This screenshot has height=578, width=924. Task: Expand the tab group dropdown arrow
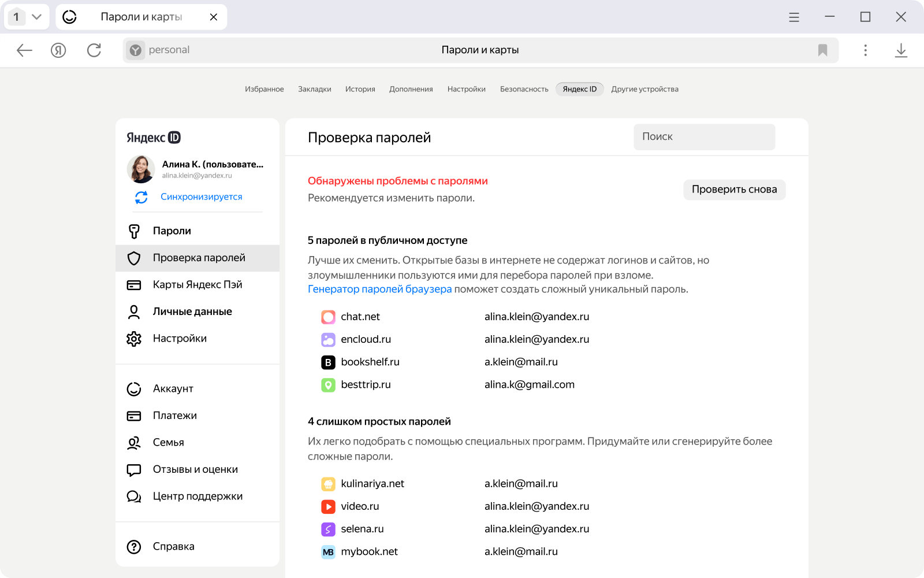click(x=36, y=17)
